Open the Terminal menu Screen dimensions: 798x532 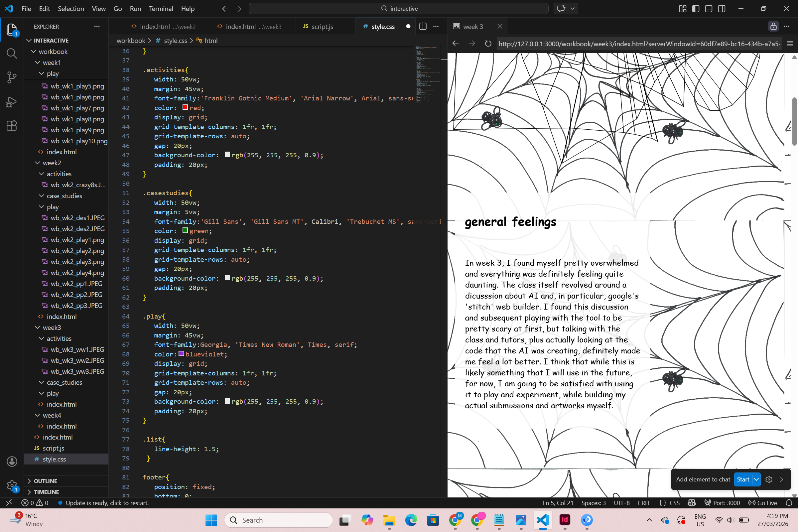point(161,9)
